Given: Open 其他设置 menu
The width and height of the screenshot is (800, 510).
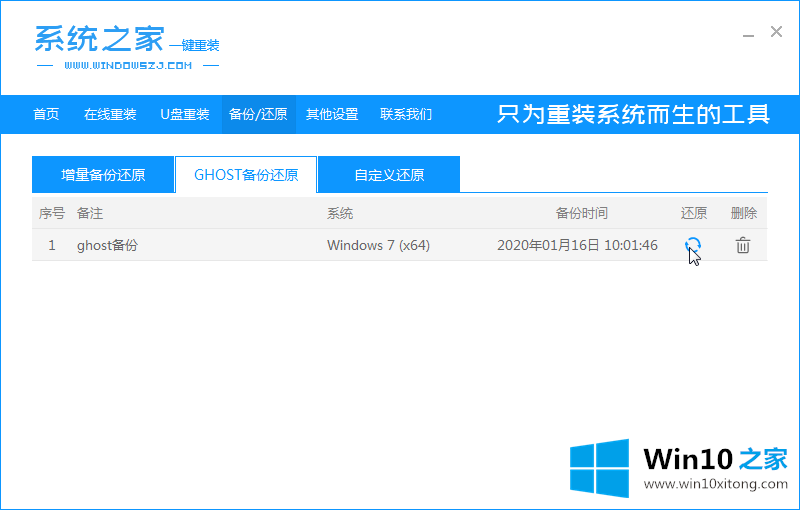Looking at the screenshot, I should tap(332, 114).
